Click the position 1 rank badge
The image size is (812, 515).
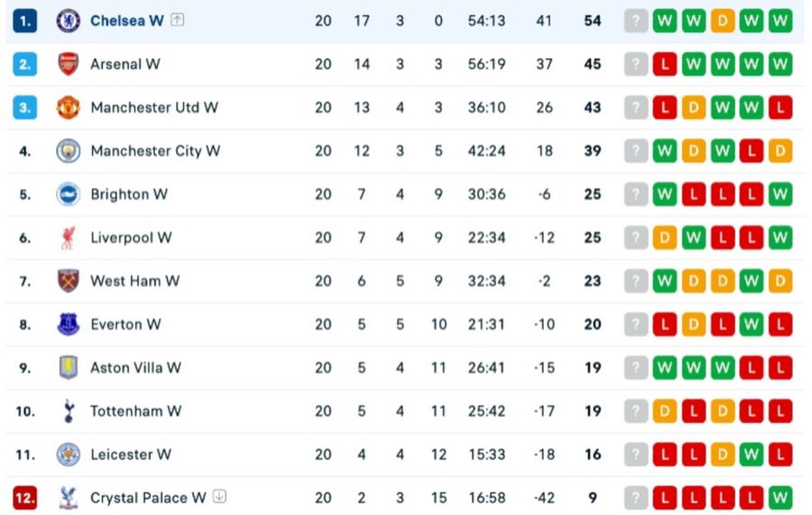[x=25, y=21]
